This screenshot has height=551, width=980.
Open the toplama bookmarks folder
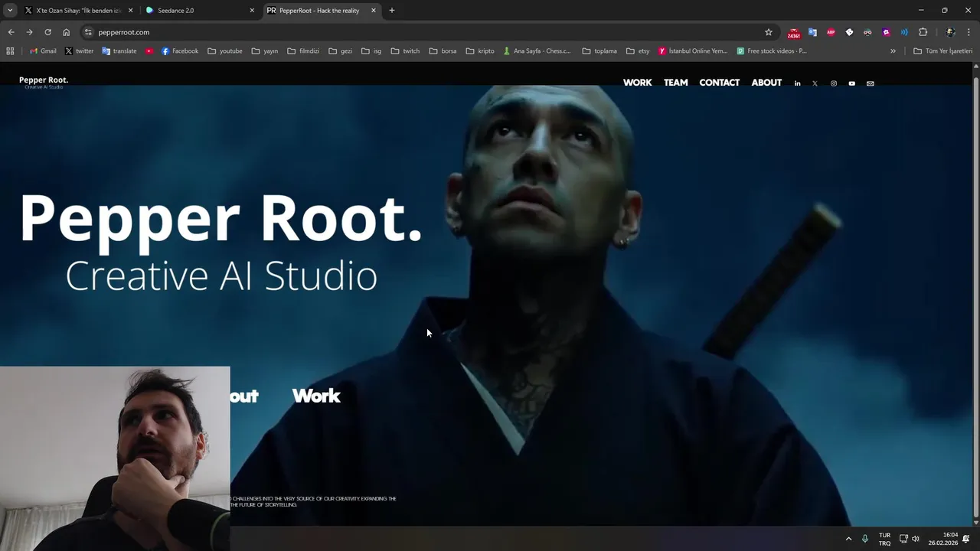599,51
